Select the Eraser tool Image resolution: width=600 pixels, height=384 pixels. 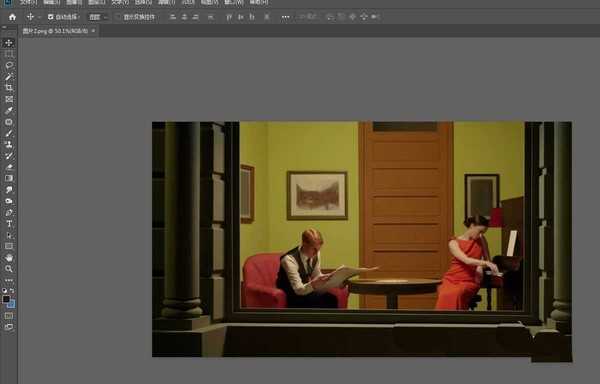[9, 167]
